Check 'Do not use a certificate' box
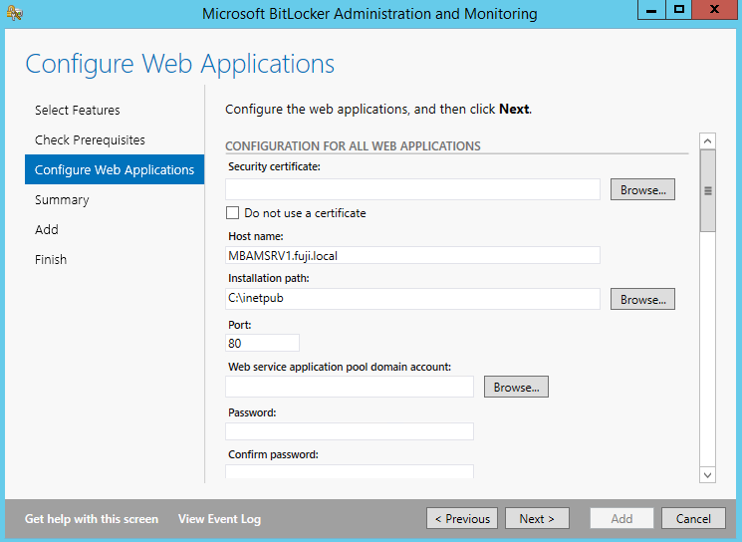The height and width of the screenshot is (542, 742). pos(233,213)
